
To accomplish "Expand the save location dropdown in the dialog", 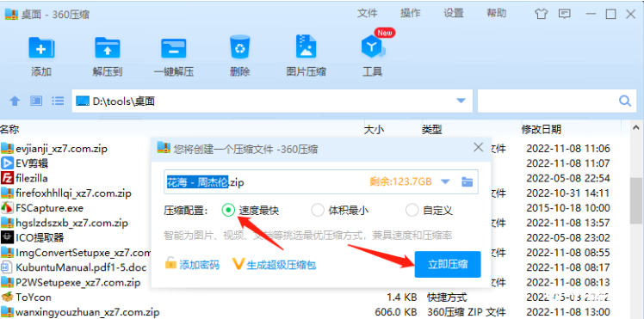I will [x=446, y=181].
